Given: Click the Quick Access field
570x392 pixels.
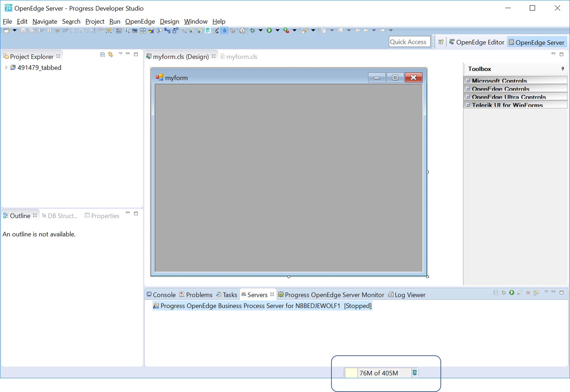Looking at the screenshot, I should pos(409,41).
